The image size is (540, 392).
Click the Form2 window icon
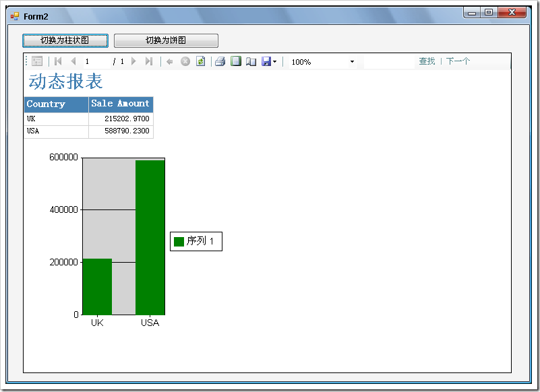coord(14,16)
